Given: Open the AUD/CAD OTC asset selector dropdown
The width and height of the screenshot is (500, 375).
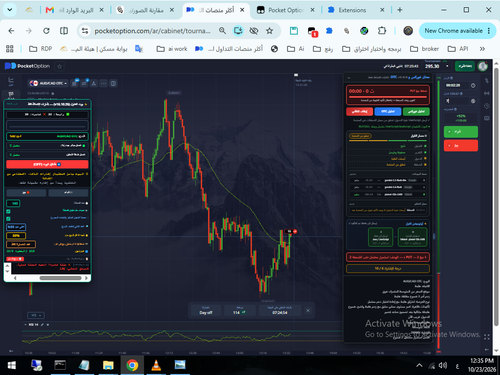Looking at the screenshot, I should (49, 83).
